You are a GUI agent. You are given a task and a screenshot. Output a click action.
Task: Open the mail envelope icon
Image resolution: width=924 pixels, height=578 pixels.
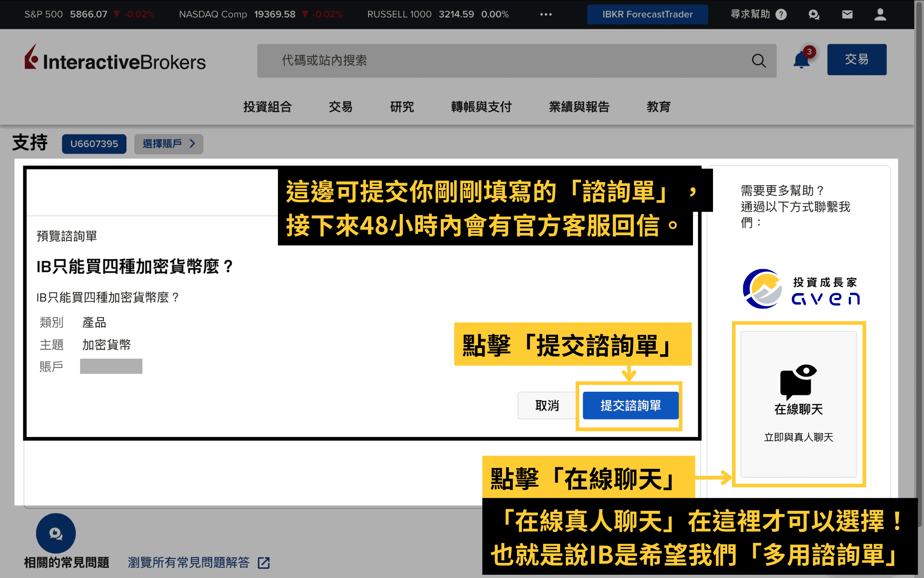847,15
